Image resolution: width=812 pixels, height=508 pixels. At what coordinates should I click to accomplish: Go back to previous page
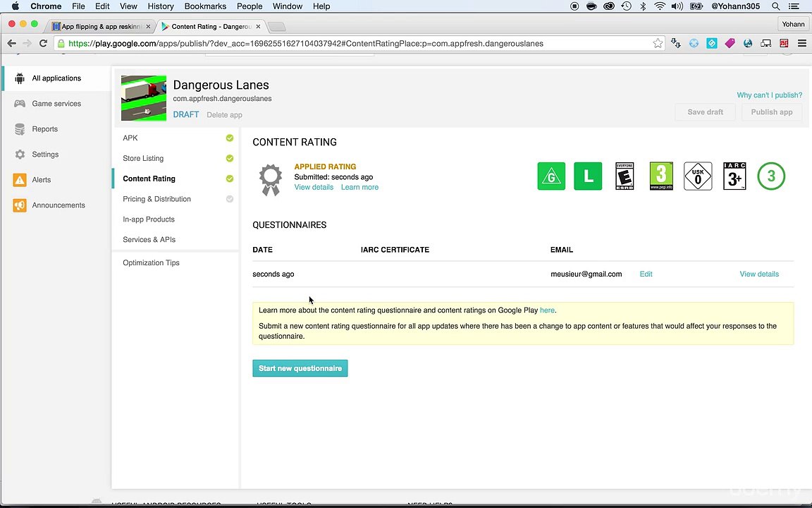point(12,44)
